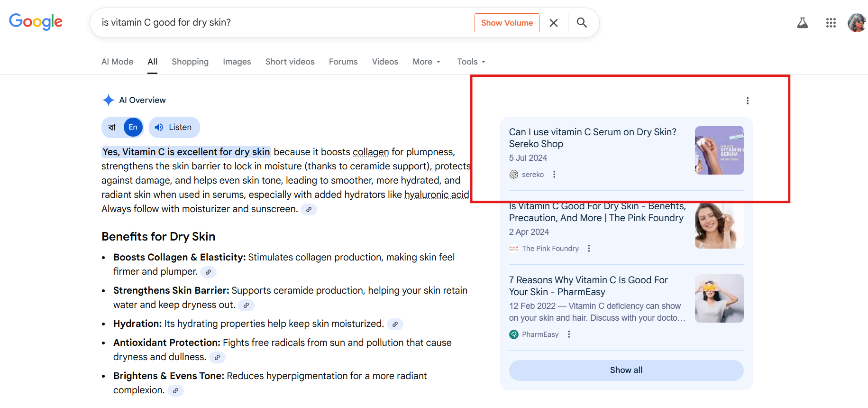Image resolution: width=868 pixels, height=408 pixels.
Task: Clear the search query with X icon
Action: point(553,23)
